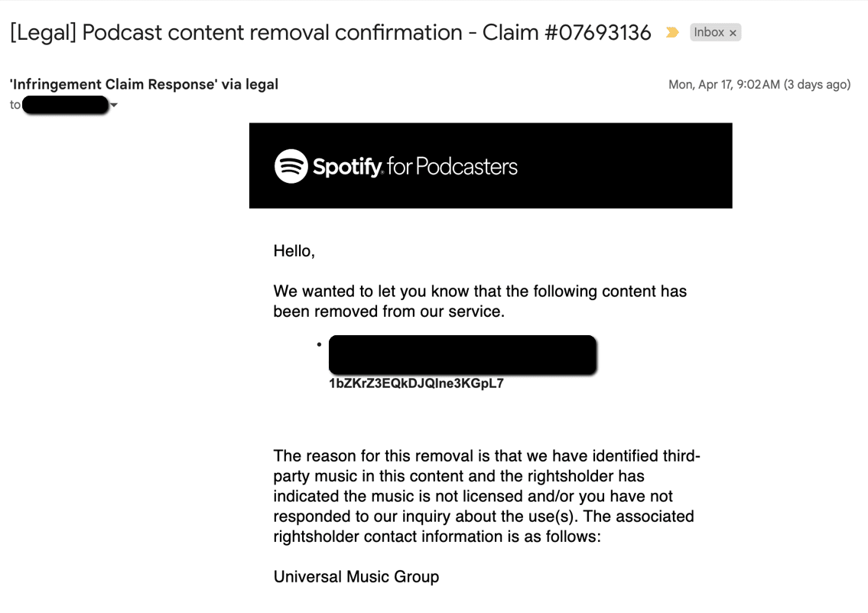Viewport: 868px width, 613px height.
Task: Select the Inbox tab label
Action: click(x=710, y=32)
